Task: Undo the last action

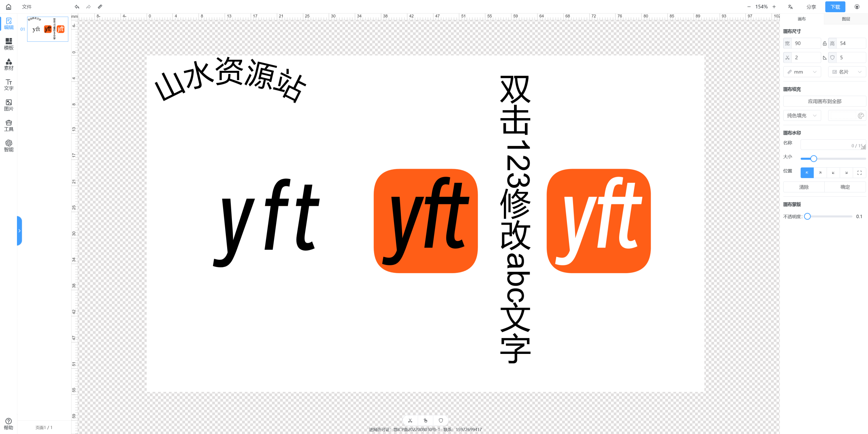Action: point(77,7)
